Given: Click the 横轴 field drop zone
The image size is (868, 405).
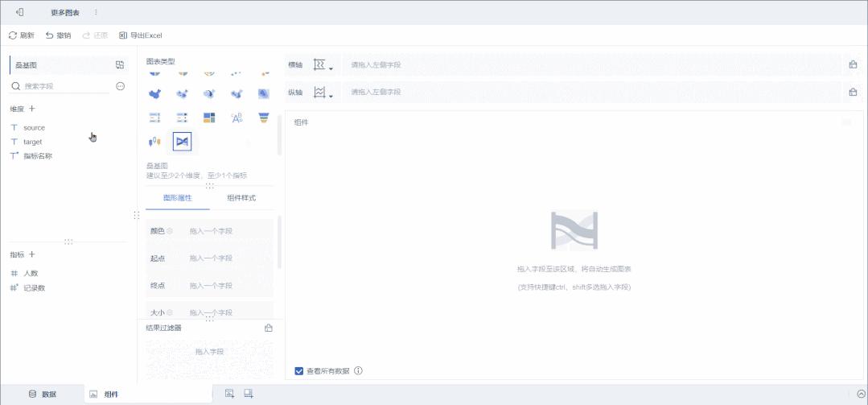Looking at the screenshot, I should 592,65.
